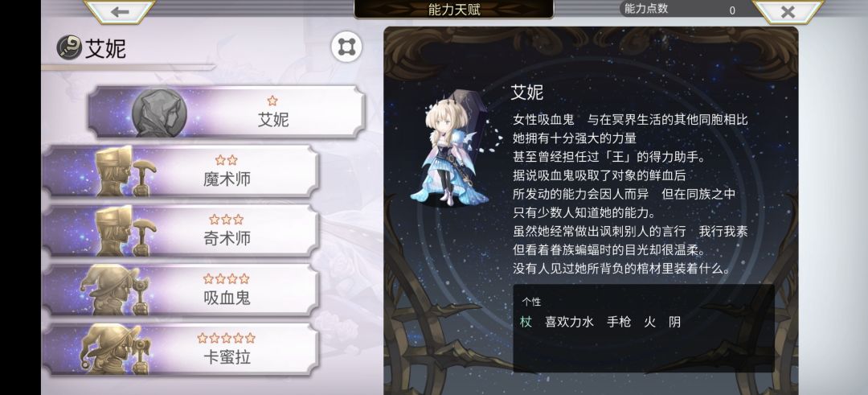Tap the 阴 personality tag
The width and height of the screenshot is (868, 395).
675,322
